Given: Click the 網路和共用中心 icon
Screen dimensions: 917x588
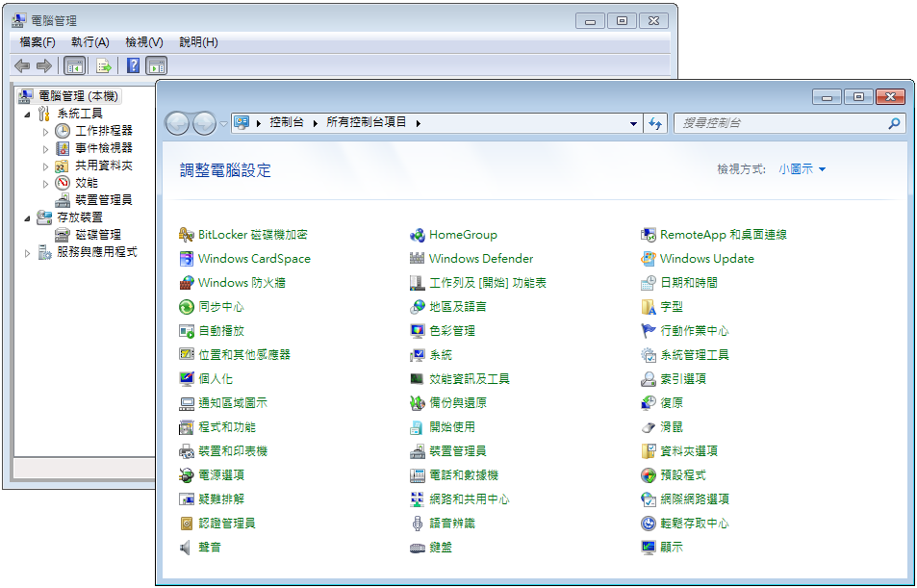Looking at the screenshot, I should coord(417,499).
